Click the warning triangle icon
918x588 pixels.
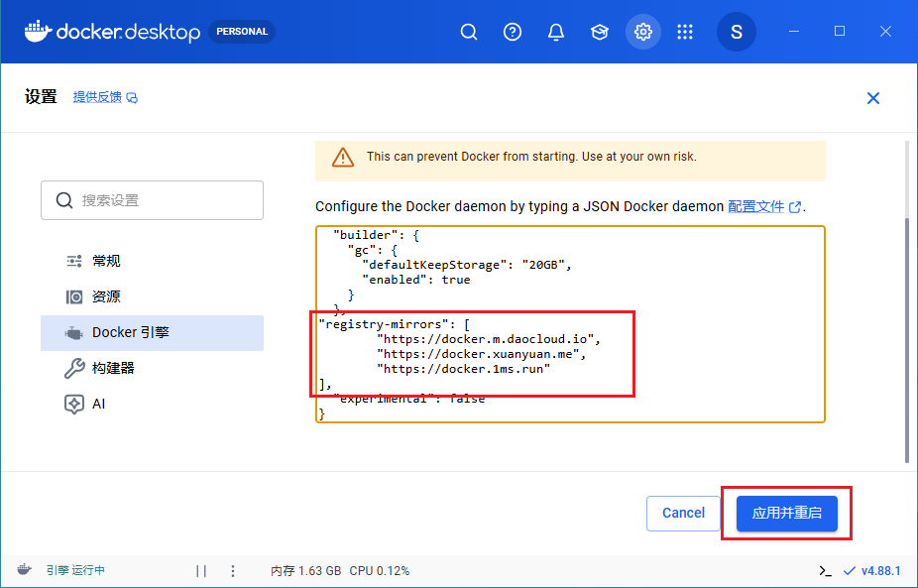tap(342, 158)
